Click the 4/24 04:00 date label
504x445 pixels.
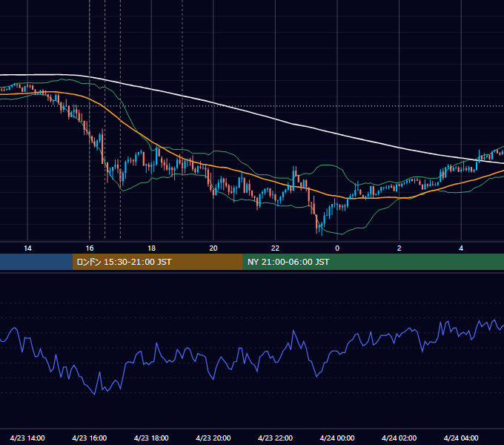461,438
